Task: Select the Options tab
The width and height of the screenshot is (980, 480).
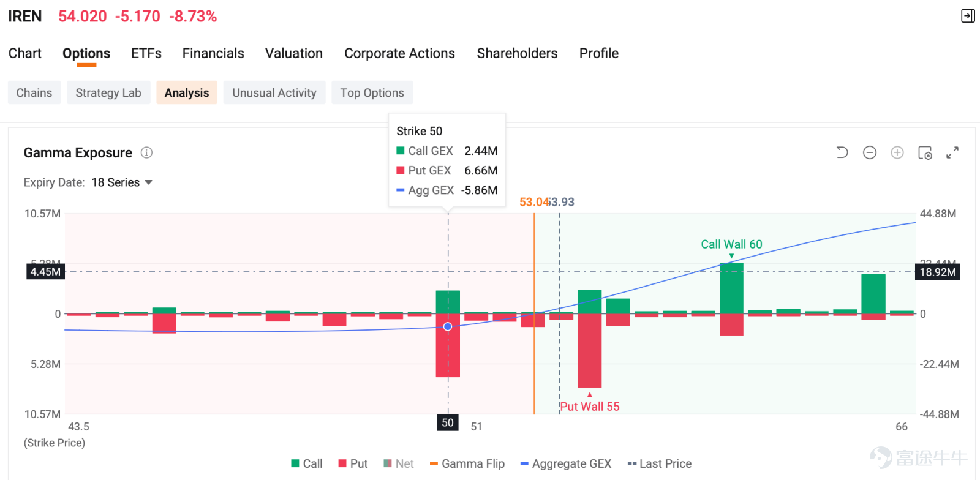Action: coord(86,53)
